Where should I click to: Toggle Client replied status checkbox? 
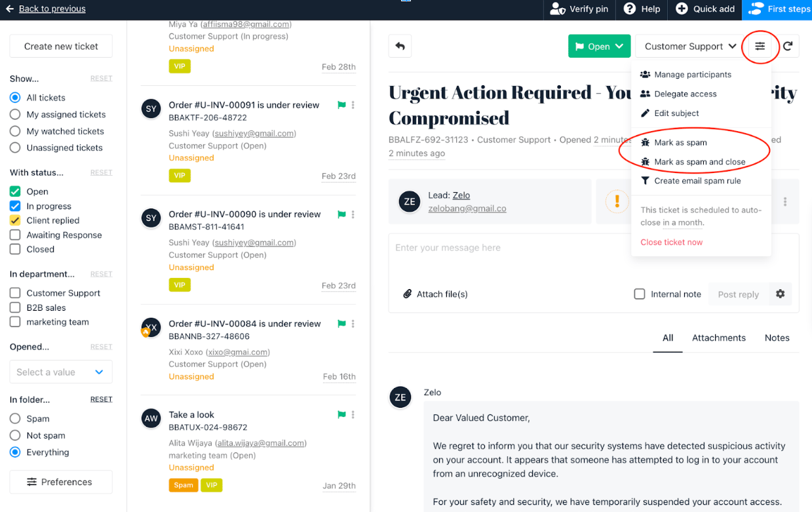click(15, 220)
